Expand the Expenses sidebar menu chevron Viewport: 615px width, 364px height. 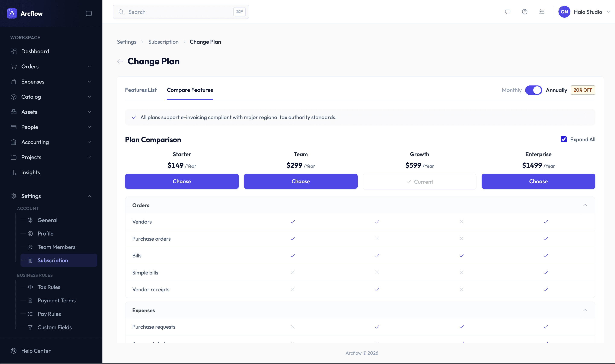[89, 82]
